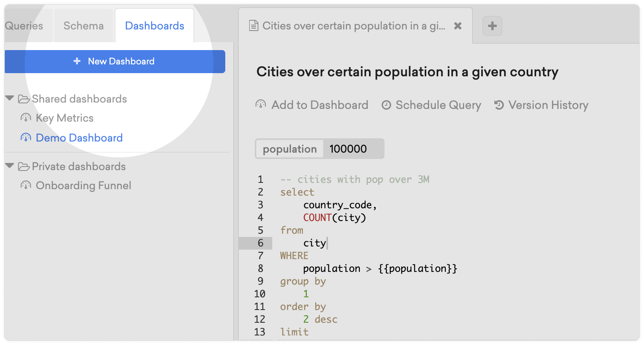
Task: Switch to the Queries tab
Action: point(24,26)
